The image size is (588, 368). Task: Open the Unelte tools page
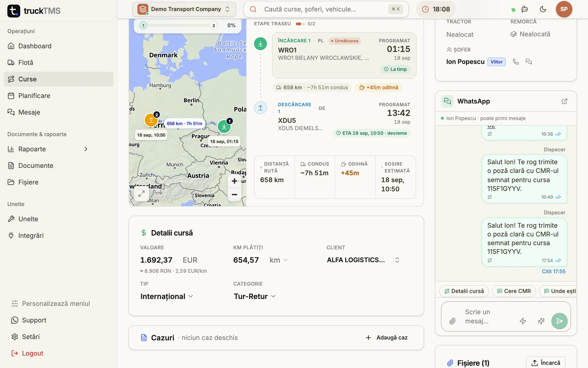point(59,219)
